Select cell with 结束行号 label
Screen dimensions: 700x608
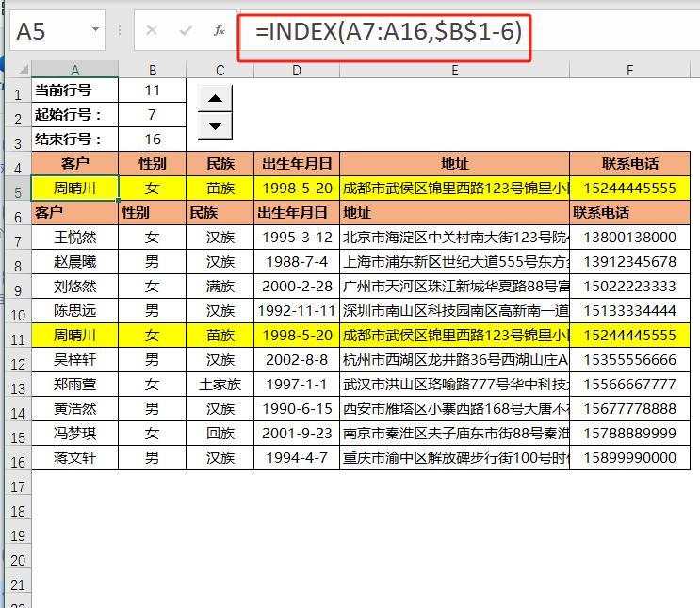click(75, 140)
